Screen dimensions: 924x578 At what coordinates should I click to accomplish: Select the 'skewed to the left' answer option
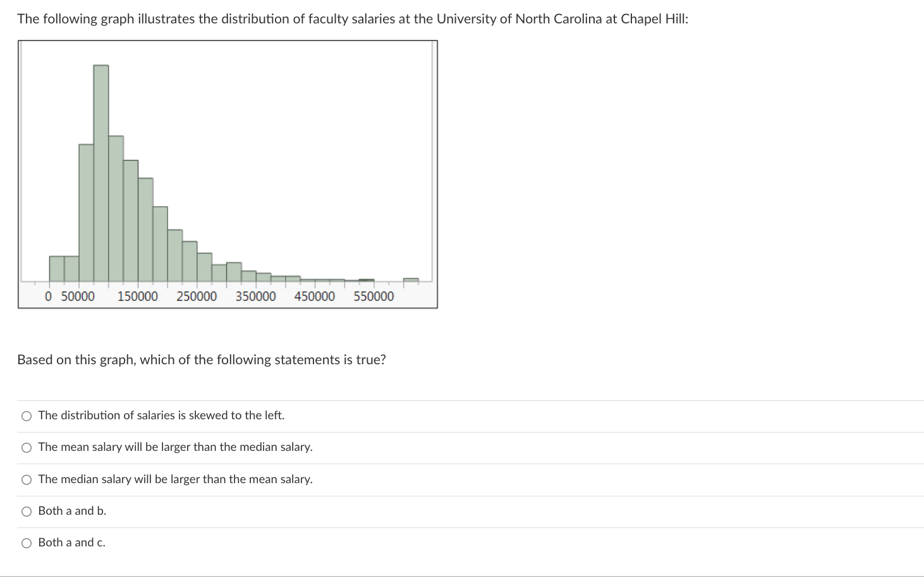(26, 415)
